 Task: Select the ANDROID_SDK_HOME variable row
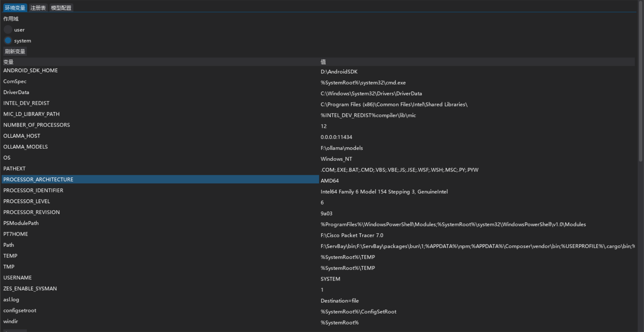31,70
